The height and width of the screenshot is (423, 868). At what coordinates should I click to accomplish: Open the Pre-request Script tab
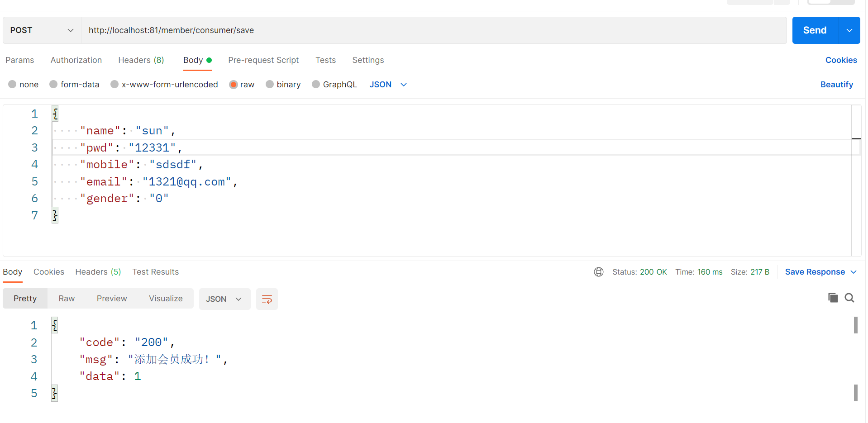click(x=263, y=60)
